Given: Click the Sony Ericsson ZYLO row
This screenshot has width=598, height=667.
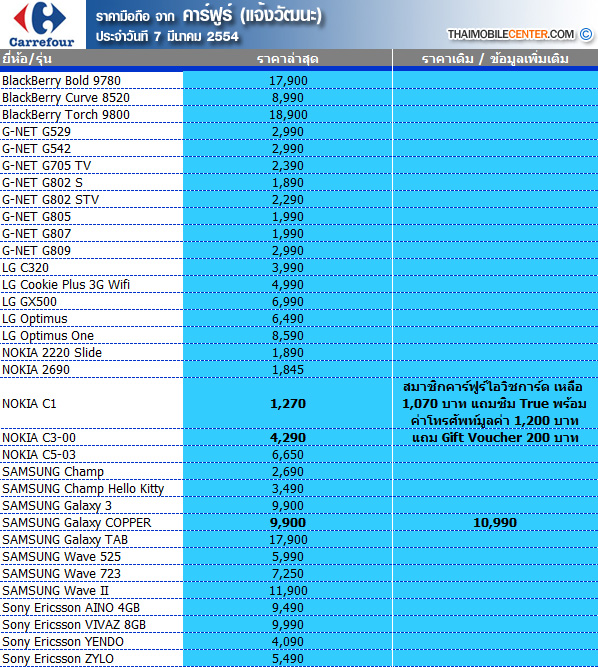Looking at the screenshot, I should (299, 658).
